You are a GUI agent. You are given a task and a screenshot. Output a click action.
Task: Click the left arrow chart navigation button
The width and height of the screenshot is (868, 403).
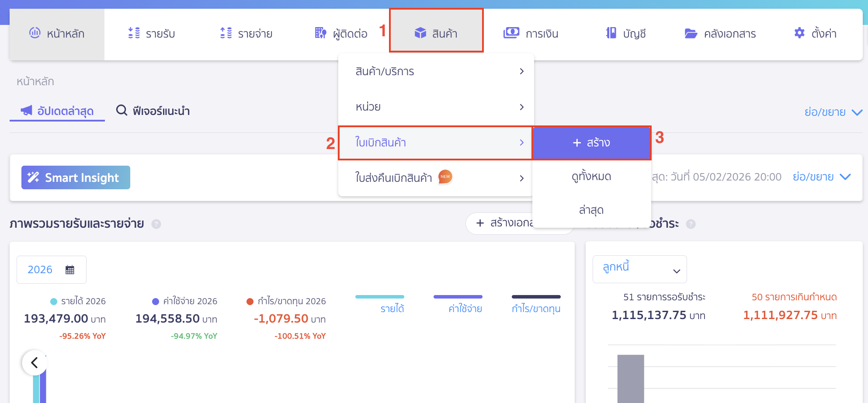click(x=34, y=362)
